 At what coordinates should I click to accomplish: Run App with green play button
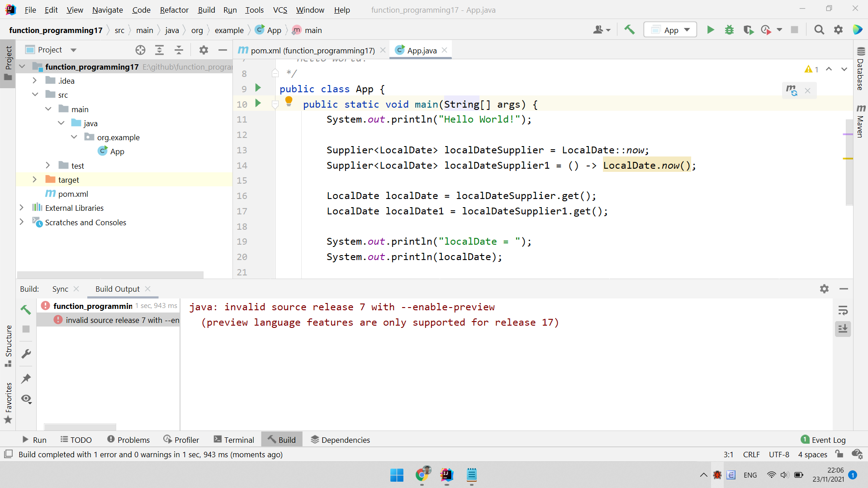point(710,30)
